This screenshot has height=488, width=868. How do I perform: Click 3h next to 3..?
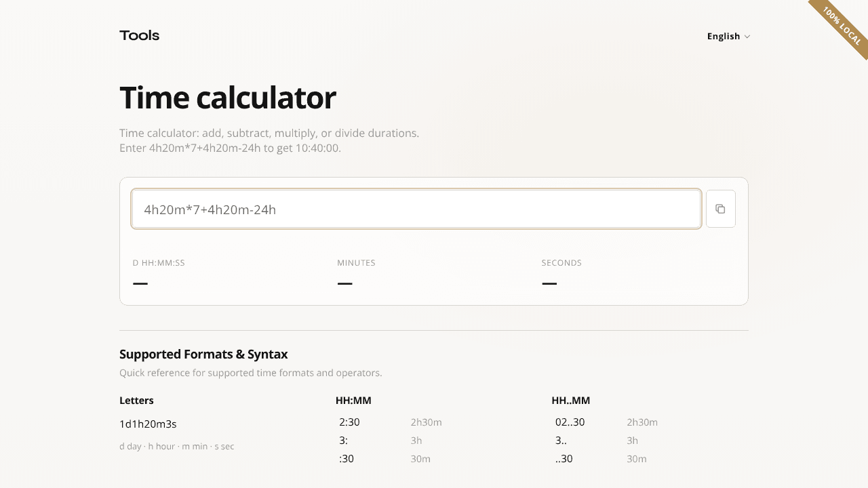click(x=416, y=441)
